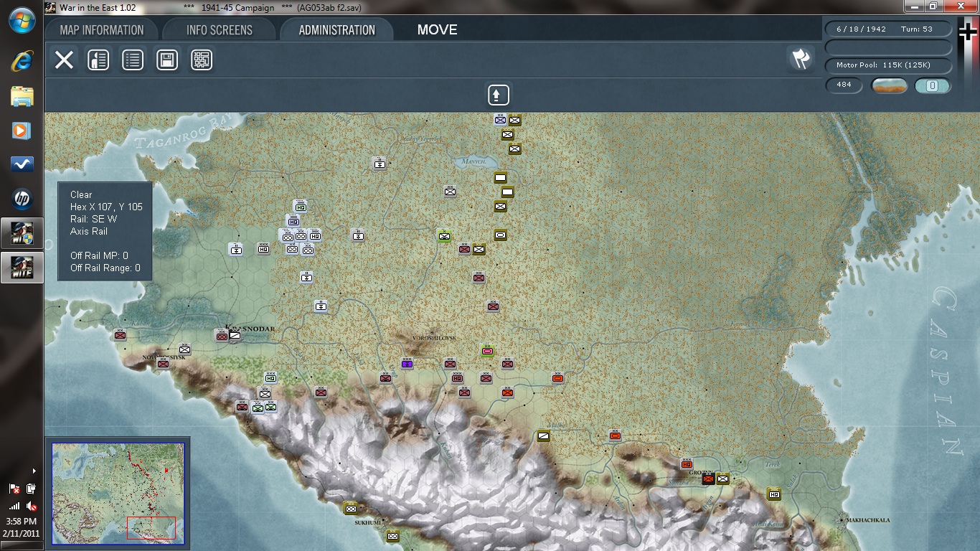Screen dimensions: 980x551
Task: Click the grid blocks toolbar icon
Action: click(x=202, y=60)
